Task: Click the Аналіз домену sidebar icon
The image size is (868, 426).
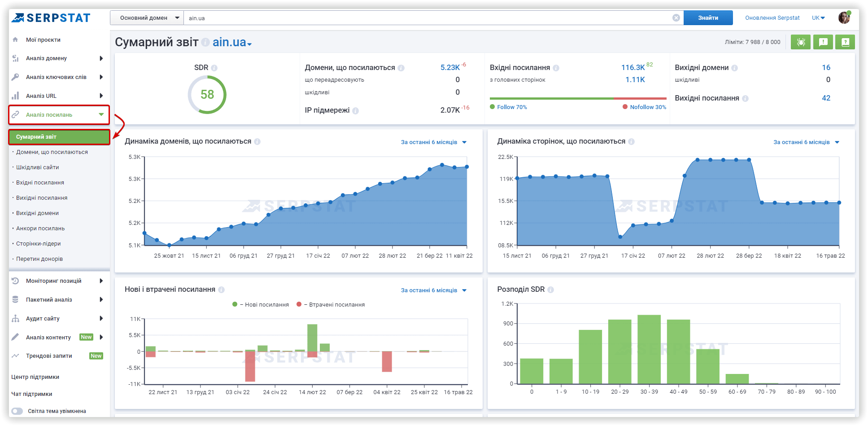Action: (16, 58)
